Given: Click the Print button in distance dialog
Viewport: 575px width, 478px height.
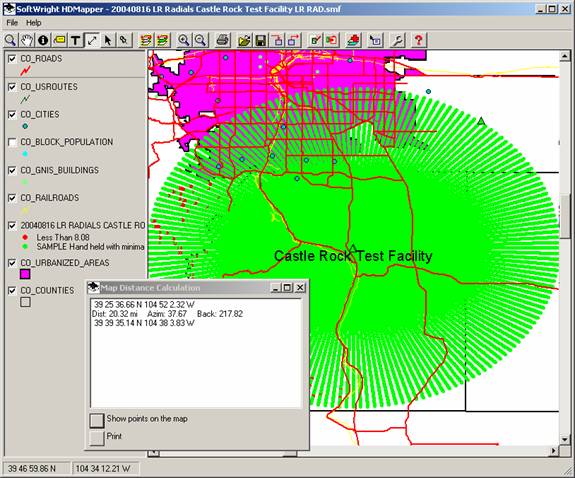Looking at the screenshot, I should pos(97,438).
